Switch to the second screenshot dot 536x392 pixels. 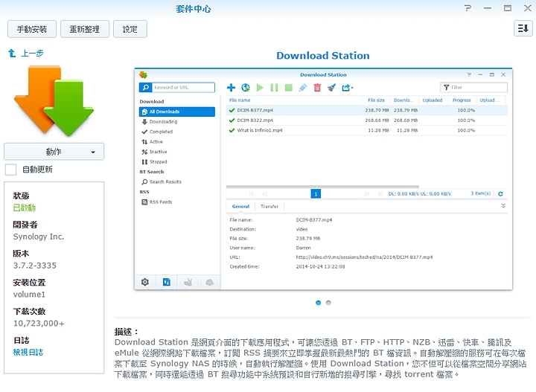click(x=328, y=303)
